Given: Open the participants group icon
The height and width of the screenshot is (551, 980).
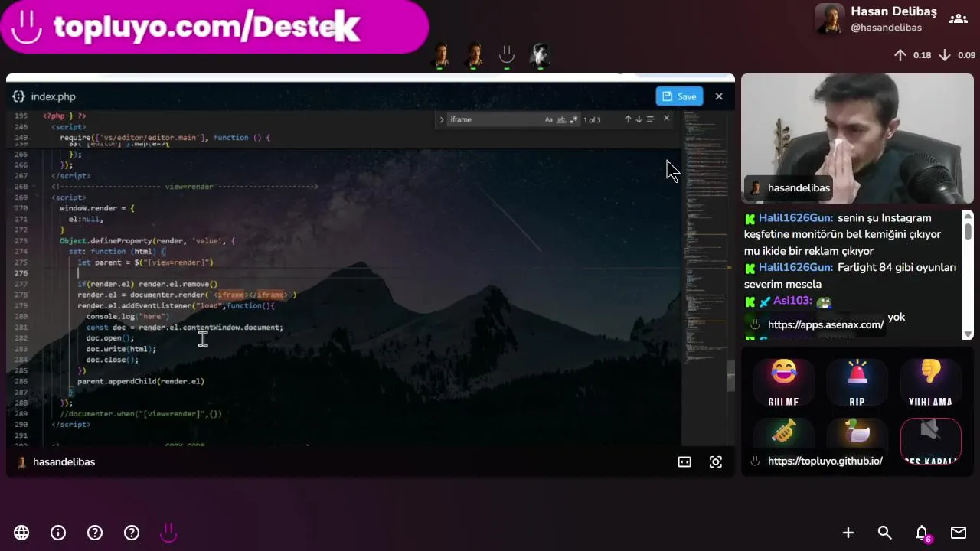Looking at the screenshot, I should [x=959, y=18].
